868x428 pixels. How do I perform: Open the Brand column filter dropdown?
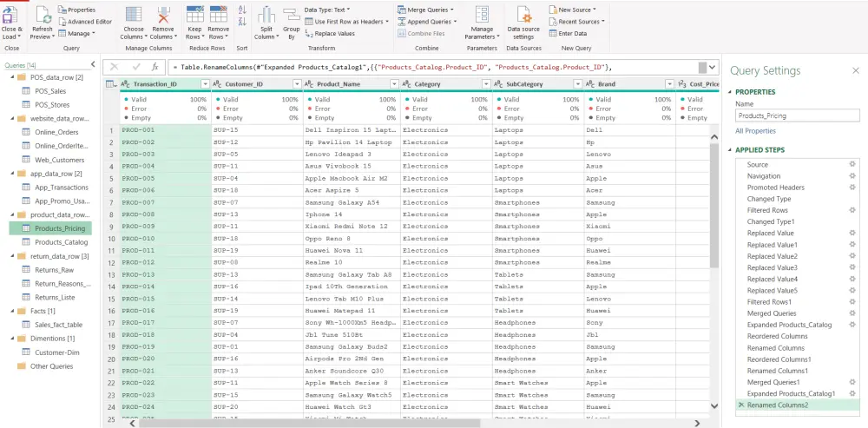tap(669, 84)
